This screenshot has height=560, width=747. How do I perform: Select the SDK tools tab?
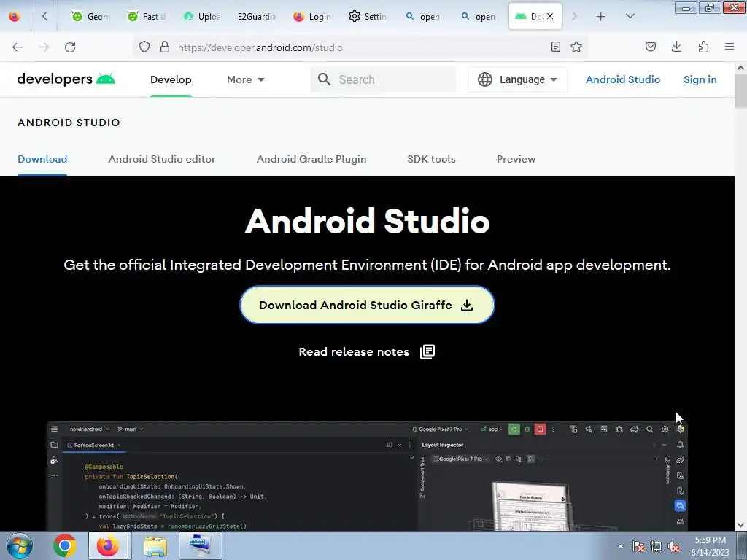click(x=431, y=159)
